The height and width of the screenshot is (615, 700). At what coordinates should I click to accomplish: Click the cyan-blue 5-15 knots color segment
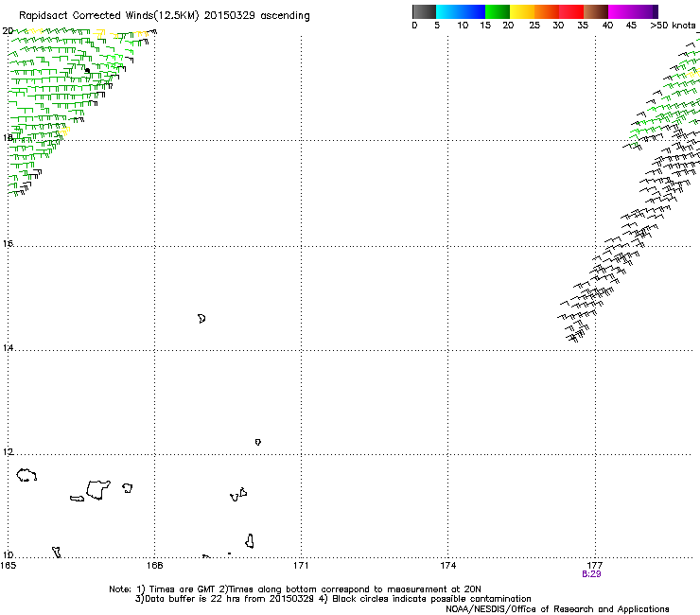click(461, 11)
